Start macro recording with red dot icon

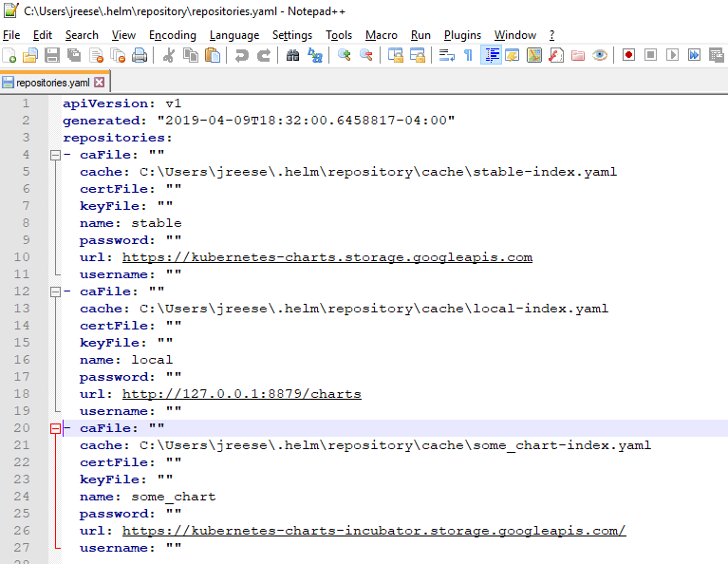(628, 55)
